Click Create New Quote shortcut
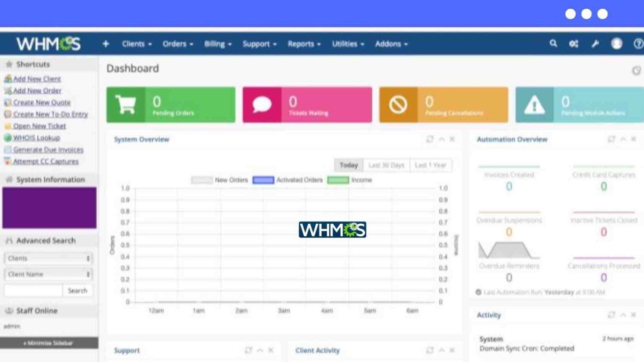Viewport: 644px width, 362px height. point(42,102)
